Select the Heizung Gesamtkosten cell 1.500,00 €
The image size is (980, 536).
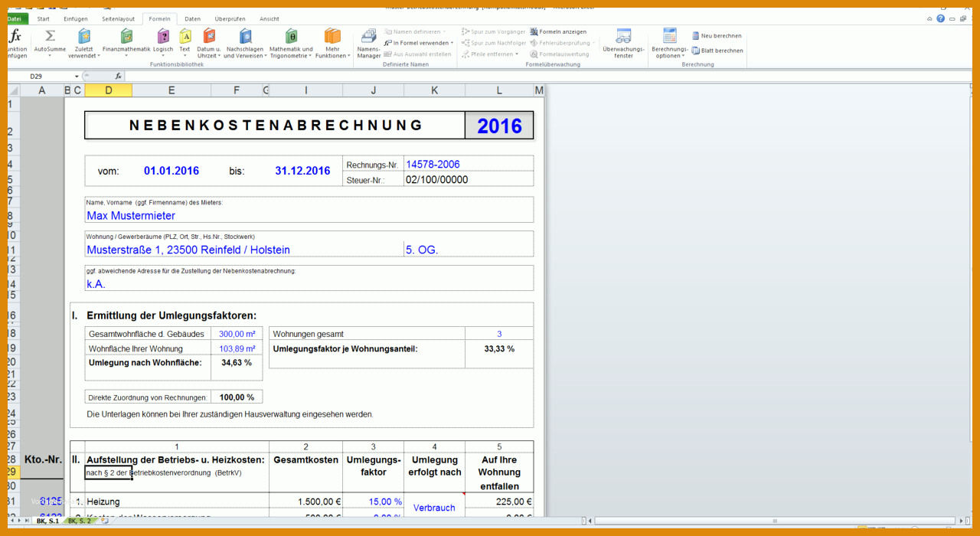coord(306,502)
